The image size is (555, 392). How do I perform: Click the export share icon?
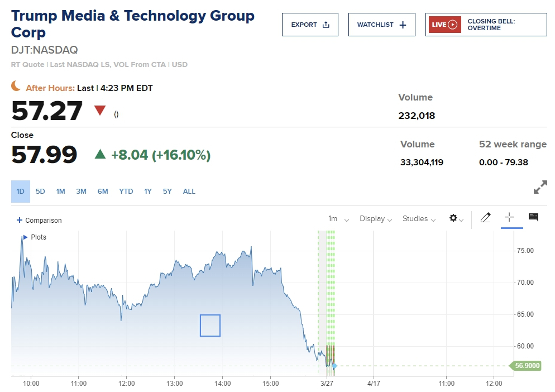point(326,25)
